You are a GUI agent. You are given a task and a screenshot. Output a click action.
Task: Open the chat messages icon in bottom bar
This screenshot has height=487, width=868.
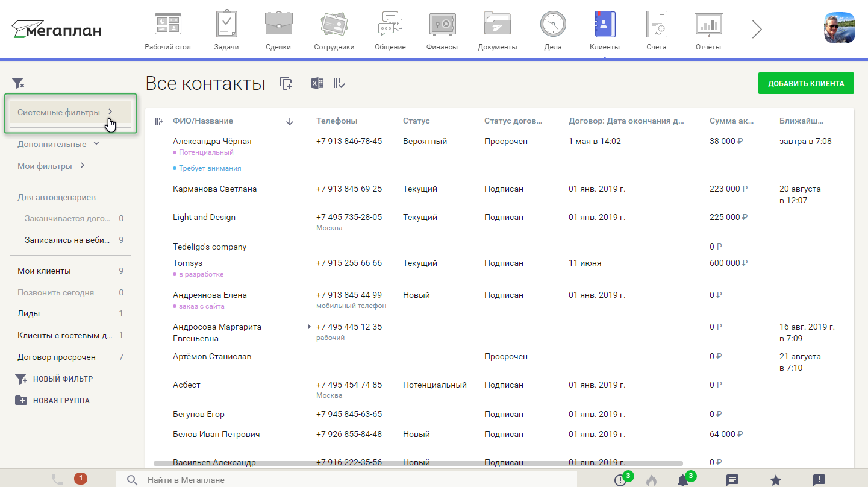[x=732, y=480]
